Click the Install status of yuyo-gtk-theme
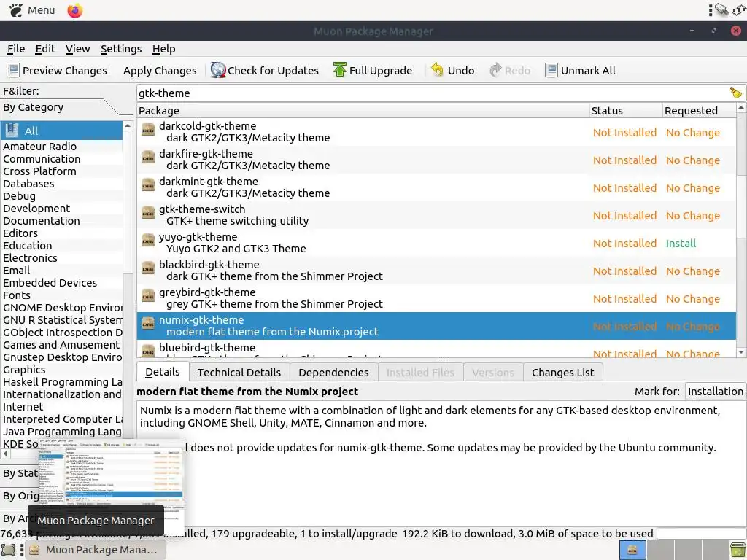747x560 pixels. pyautogui.click(x=681, y=244)
